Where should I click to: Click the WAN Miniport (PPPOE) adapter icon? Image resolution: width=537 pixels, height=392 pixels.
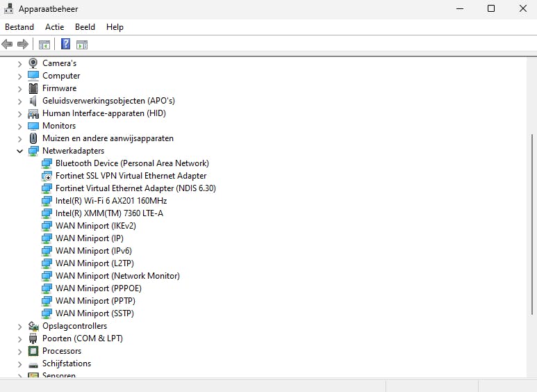[x=47, y=288]
